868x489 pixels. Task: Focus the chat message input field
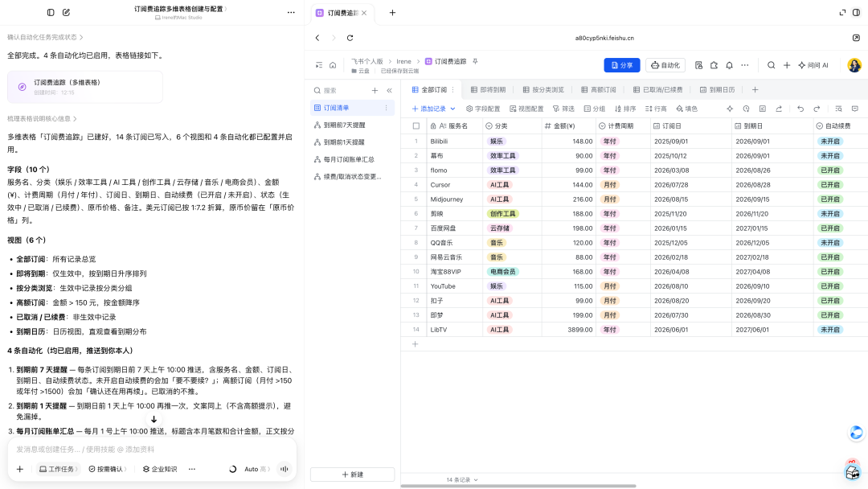pyautogui.click(x=152, y=450)
